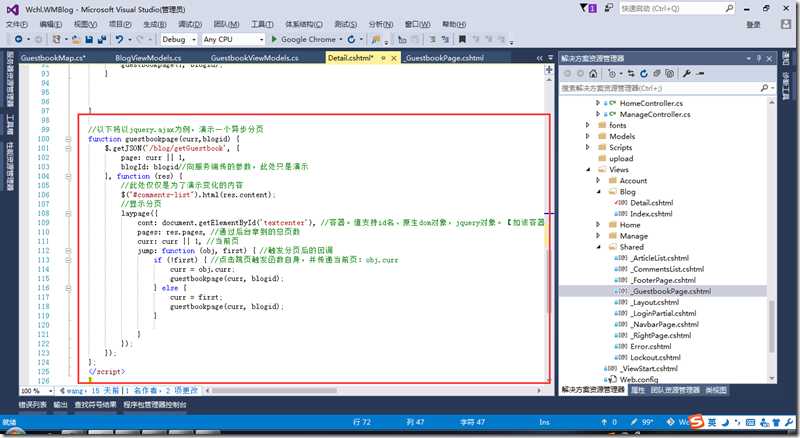Image resolution: width=800 pixels, height=438 pixels.
Task: Click the split editor icon above scrollbar
Action: click(x=549, y=69)
